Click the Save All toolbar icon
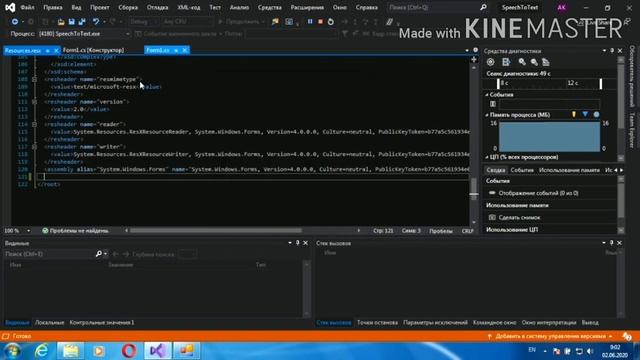The image size is (640, 360). pos(82,22)
